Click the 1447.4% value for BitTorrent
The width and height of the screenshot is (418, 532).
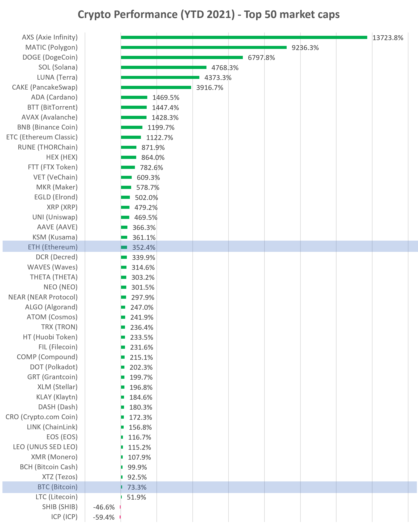tap(165, 108)
